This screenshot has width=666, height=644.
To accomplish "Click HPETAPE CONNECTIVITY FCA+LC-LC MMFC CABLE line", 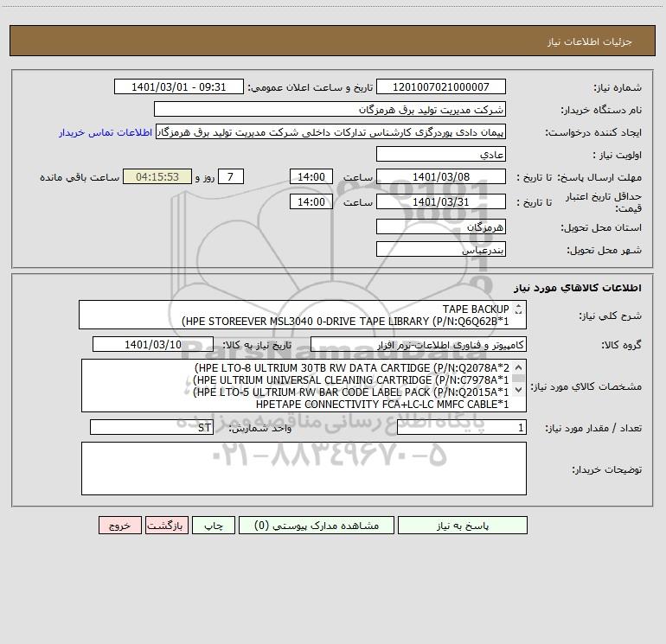I will coord(382,405).
